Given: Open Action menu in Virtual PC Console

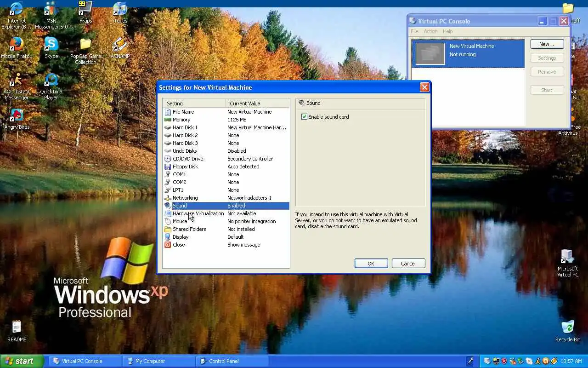Looking at the screenshot, I should [430, 31].
